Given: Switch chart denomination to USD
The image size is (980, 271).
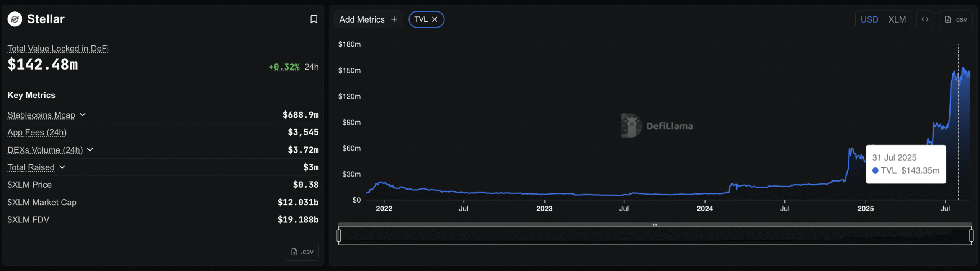Looking at the screenshot, I should tap(869, 19).
